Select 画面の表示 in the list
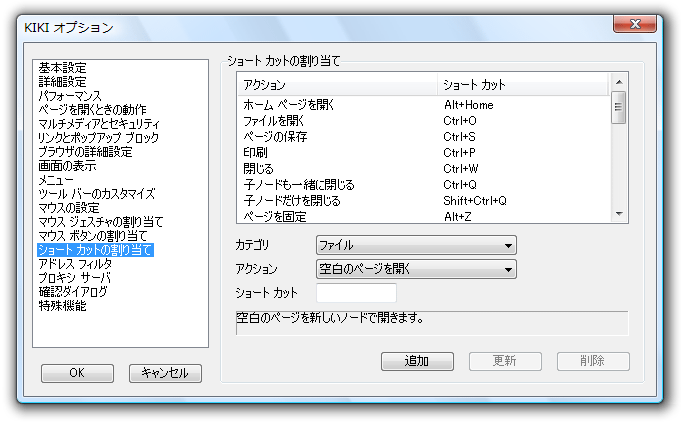The width and height of the screenshot is (681, 422). tap(67, 165)
